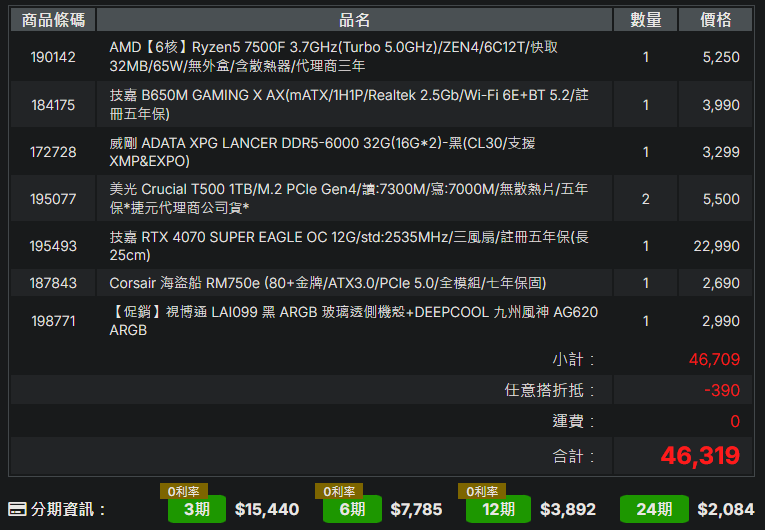Click the 分期資訊 label
The image size is (765, 530).
click(68, 510)
